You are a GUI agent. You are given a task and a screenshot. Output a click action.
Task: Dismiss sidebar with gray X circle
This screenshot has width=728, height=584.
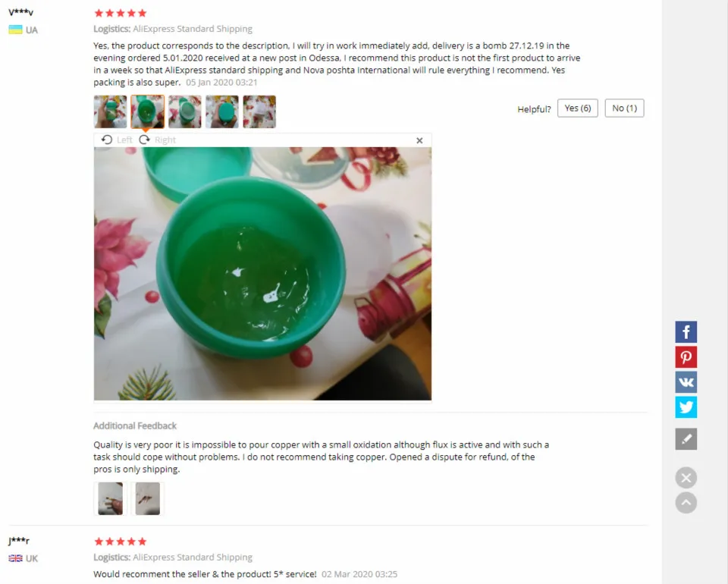click(x=686, y=478)
